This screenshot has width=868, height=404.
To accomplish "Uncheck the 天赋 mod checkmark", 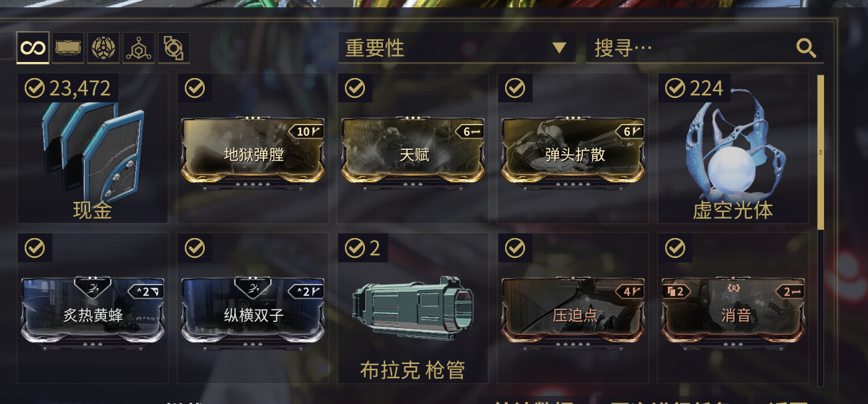I will click(354, 88).
